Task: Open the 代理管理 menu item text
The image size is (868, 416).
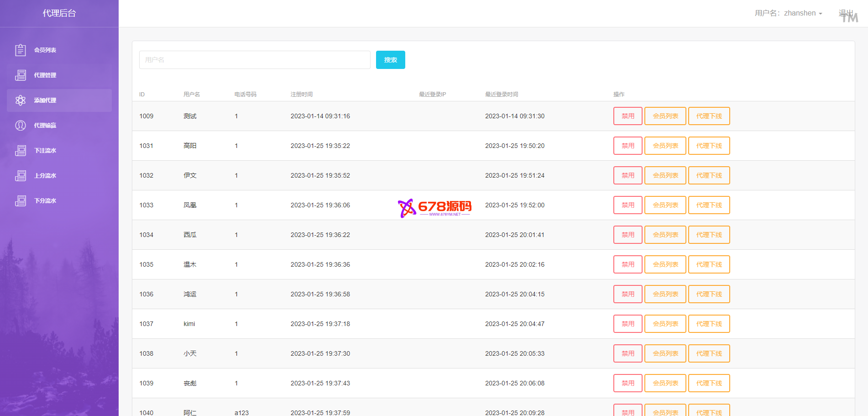Action: click(x=45, y=75)
